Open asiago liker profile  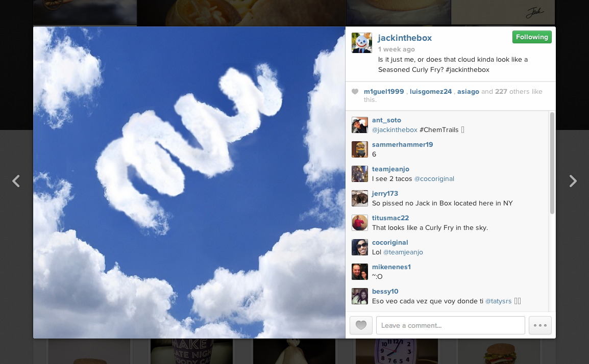pyautogui.click(x=468, y=92)
